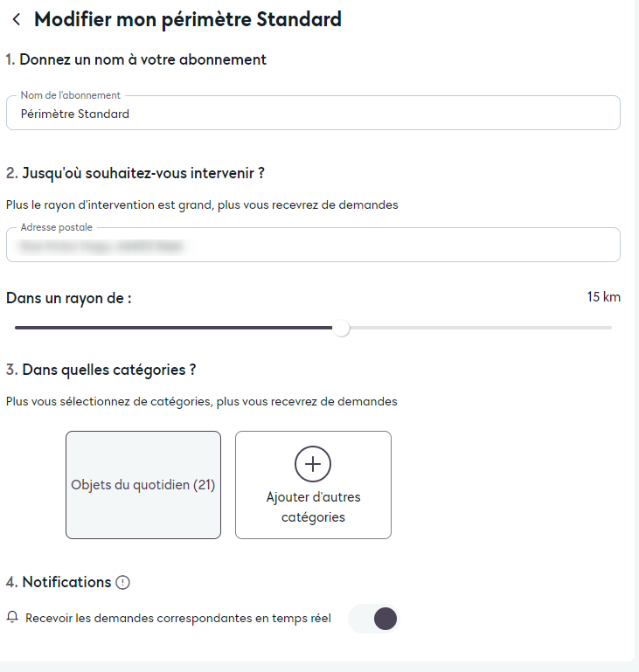Click the info icon beside Notifications
This screenshot has width=639, height=672.
123,583
